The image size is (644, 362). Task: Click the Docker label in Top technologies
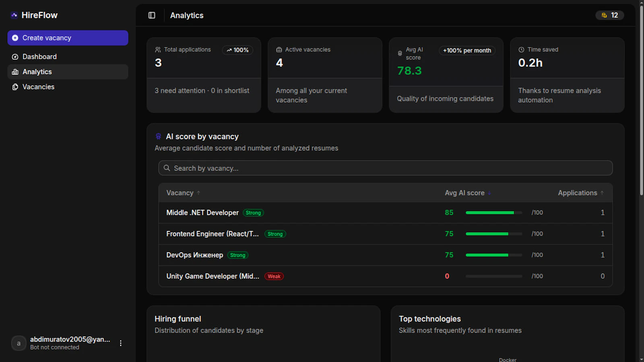click(x=508, y=360)
